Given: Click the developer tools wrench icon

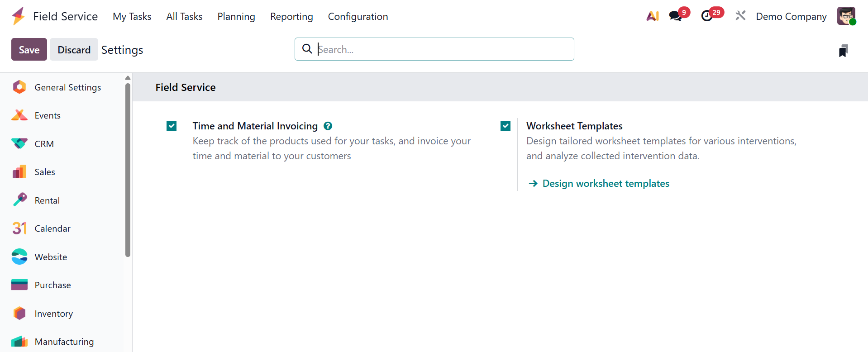Looking at the screenshot, I should [740, 16].
